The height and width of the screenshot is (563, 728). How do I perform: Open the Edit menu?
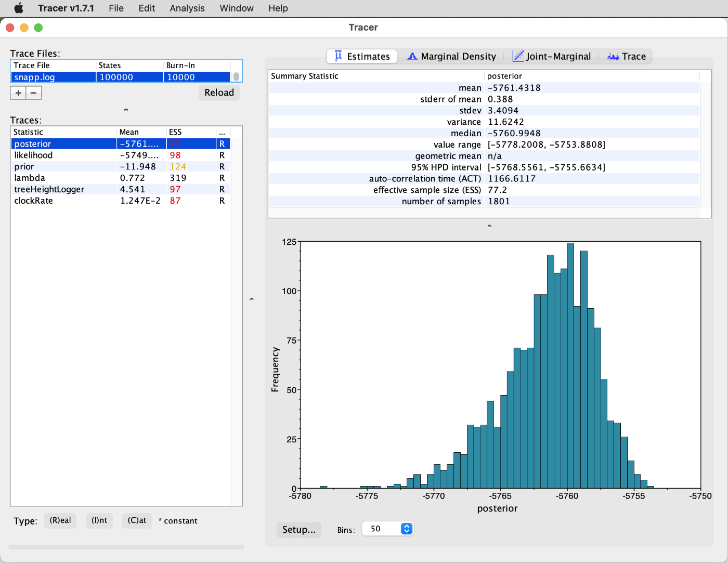coord(147,8)
